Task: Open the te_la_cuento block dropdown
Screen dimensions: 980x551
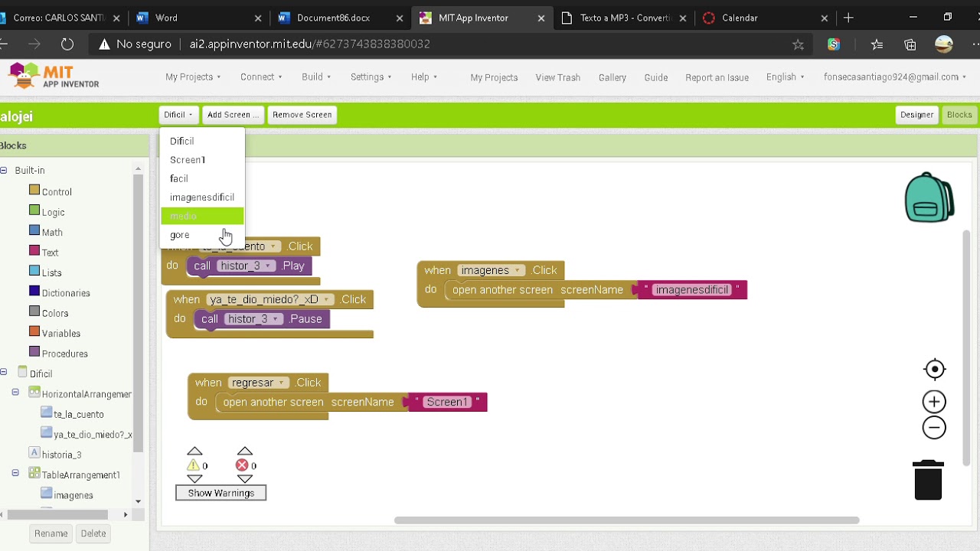Action: click(x=273, y=246)
